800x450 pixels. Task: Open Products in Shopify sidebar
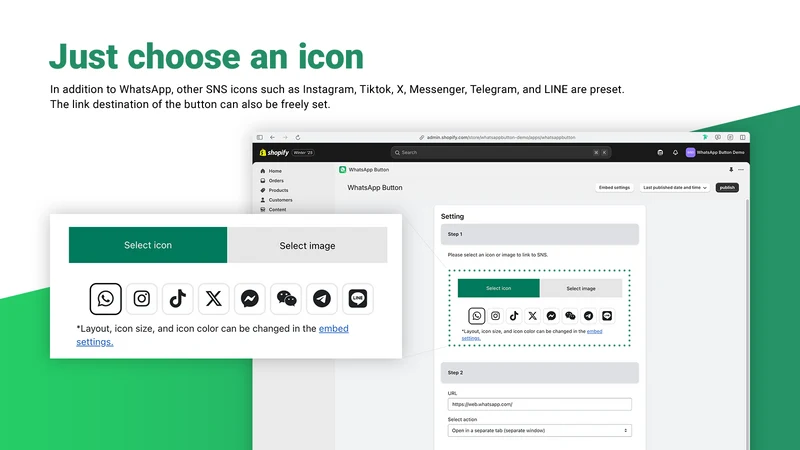tap(278, 190)
